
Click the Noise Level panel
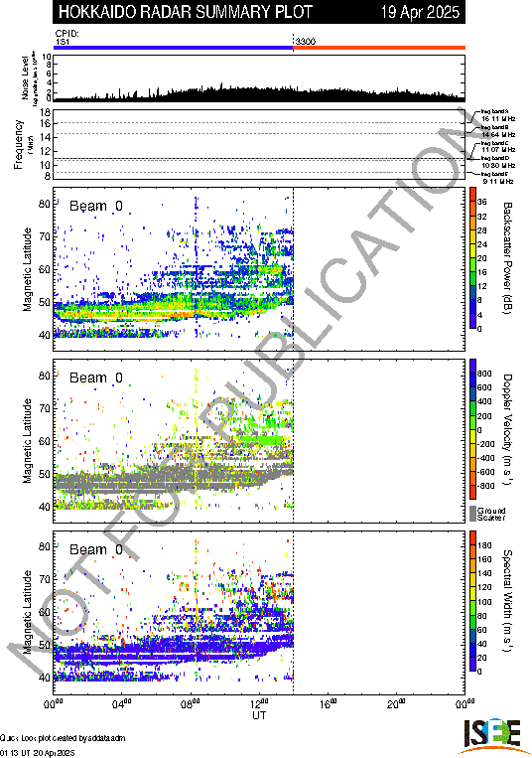tap(259, 77)
